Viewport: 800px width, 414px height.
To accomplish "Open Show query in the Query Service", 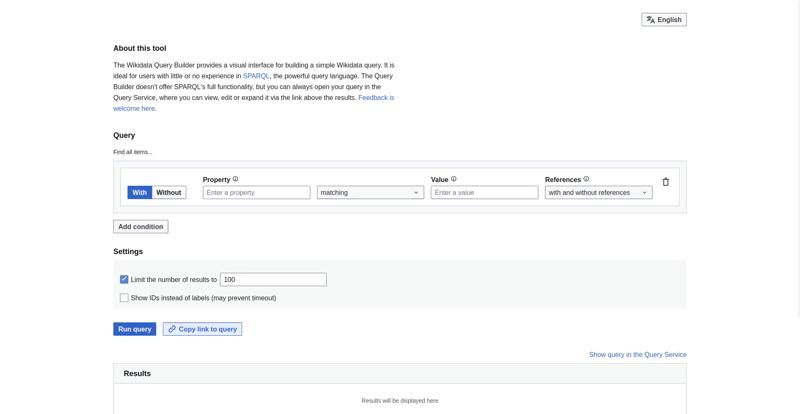I will [x=638, y=354].
